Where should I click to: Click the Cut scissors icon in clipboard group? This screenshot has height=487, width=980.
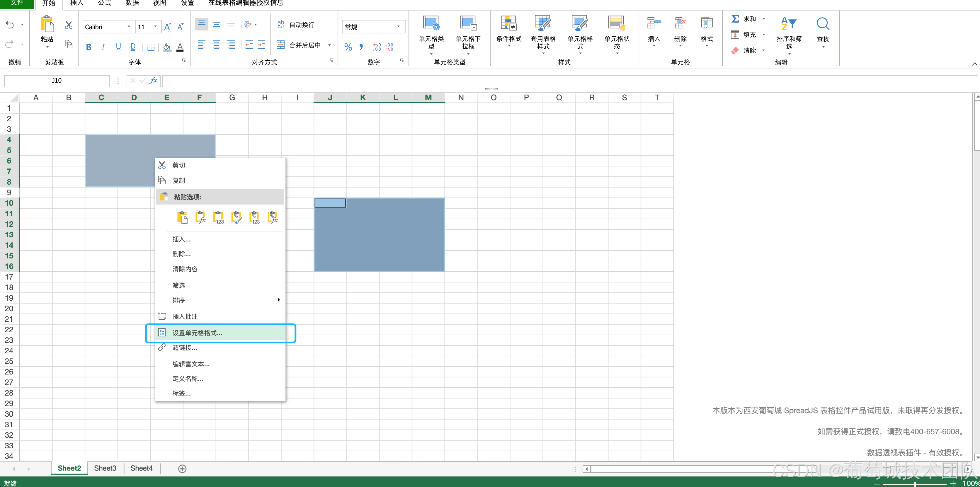pyautogui.click(x=69, y=25)
